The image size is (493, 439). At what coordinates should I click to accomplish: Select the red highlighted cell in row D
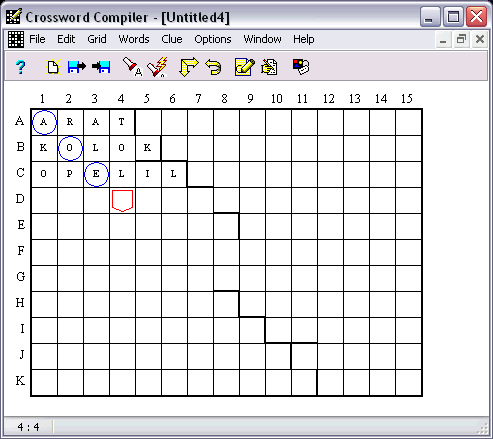click(122, 200)
